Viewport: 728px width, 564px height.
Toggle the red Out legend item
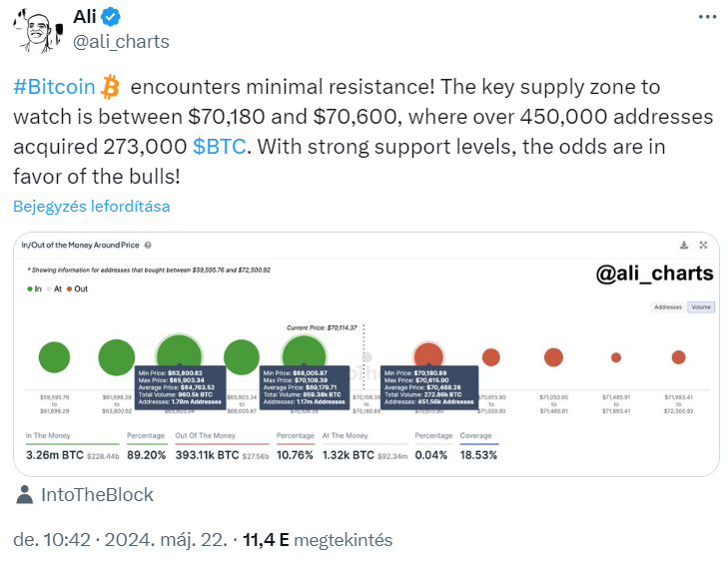(x=77, y=288)
